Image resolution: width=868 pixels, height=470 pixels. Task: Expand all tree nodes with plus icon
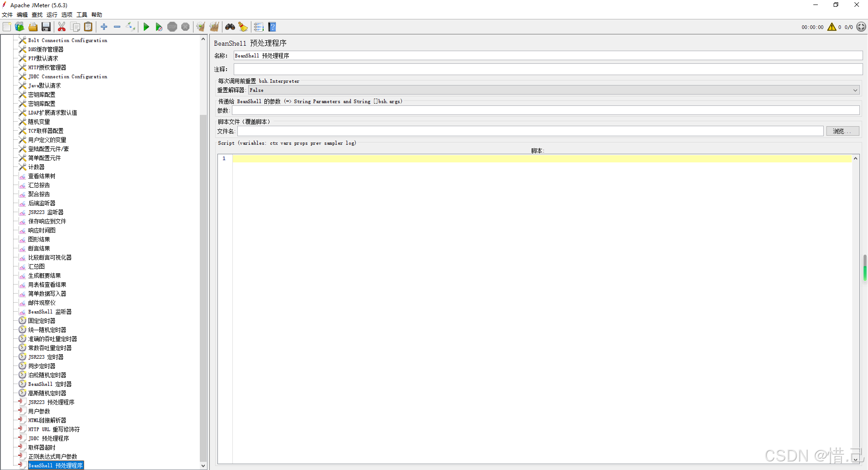tap(104, 27)
